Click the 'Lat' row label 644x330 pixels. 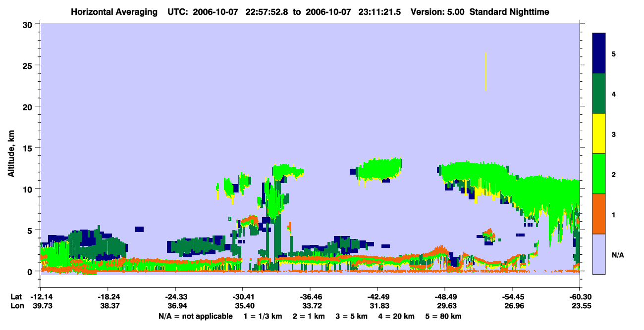click(16, 297)
